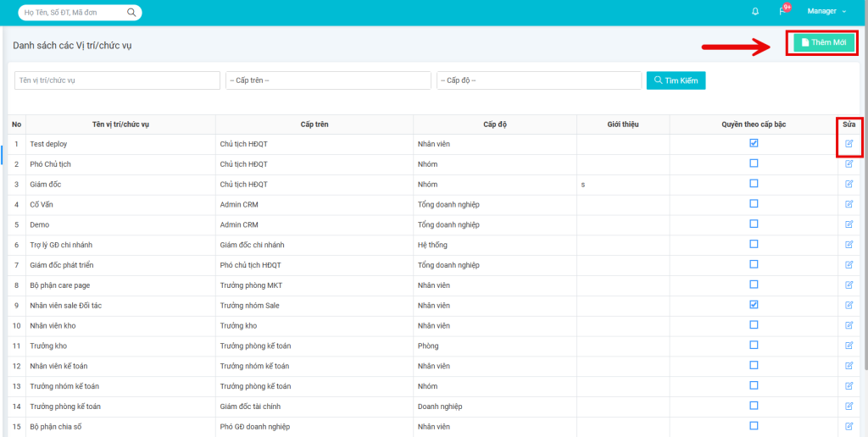Open the Cấp trên dropdown filter
The height and width of the screenshot is (437, 868).
click(x=328, y=80)
